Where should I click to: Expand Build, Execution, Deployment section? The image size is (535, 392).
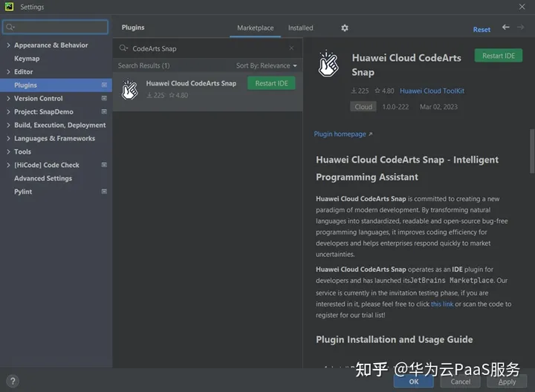point(8,125)
